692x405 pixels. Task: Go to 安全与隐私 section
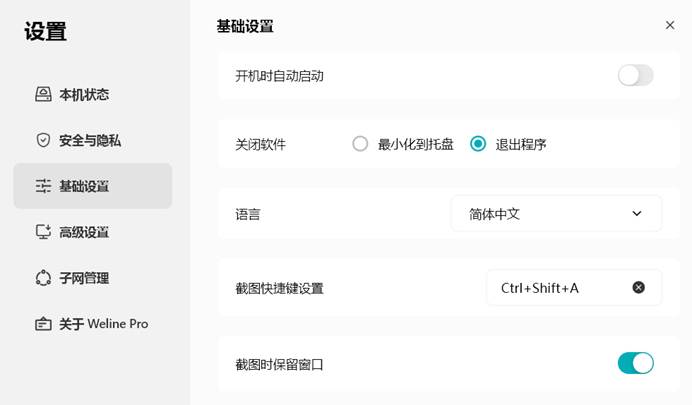tap(93, 140)
